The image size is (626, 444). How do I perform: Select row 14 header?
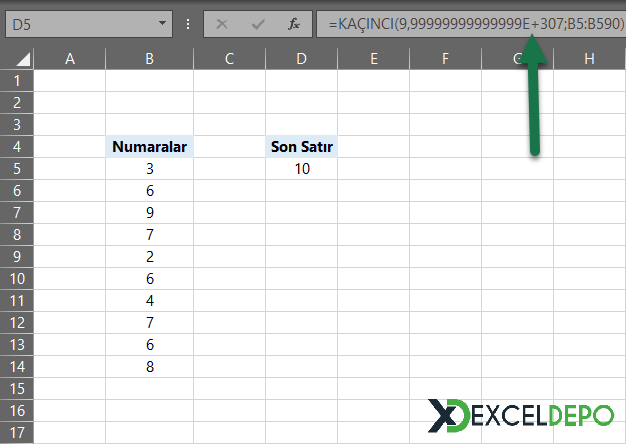coord(17,367)
